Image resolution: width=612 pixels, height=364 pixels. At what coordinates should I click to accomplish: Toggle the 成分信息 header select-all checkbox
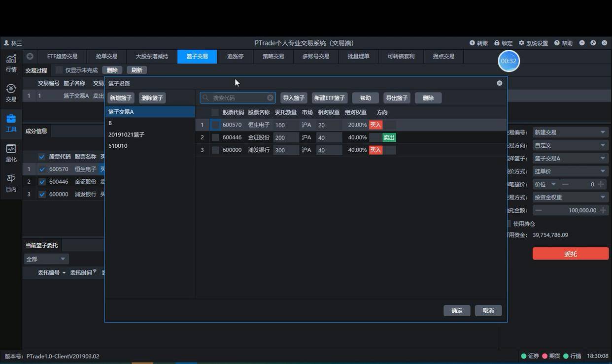42,157
